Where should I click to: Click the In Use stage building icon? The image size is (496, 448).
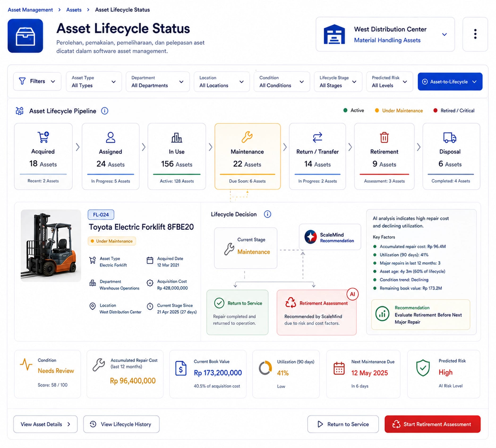tap(177, 138)
